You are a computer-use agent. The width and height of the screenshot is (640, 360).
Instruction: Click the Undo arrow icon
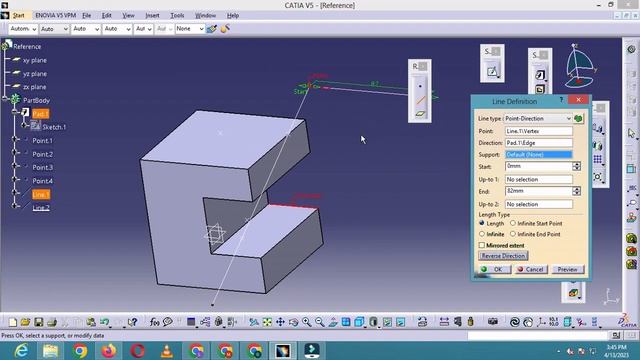104,322
